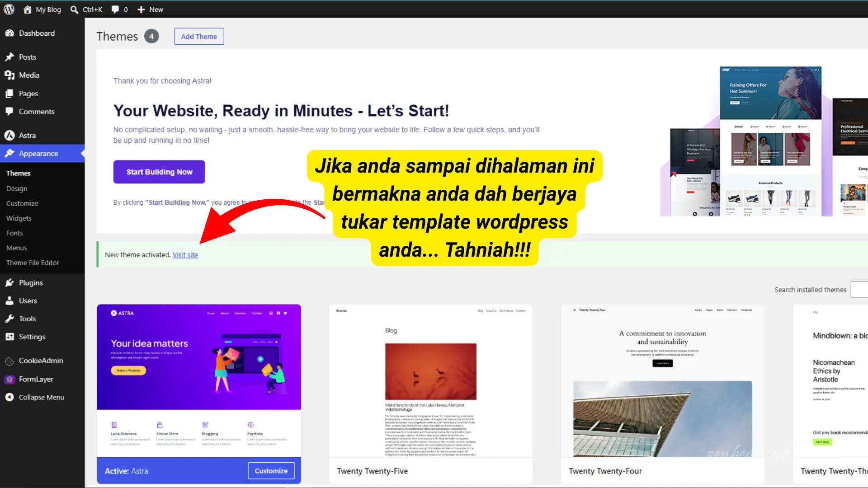Click the Astra starter templates preview image
Image resolution: width=868 pixels, height=488 pixels.
point(764,141)
